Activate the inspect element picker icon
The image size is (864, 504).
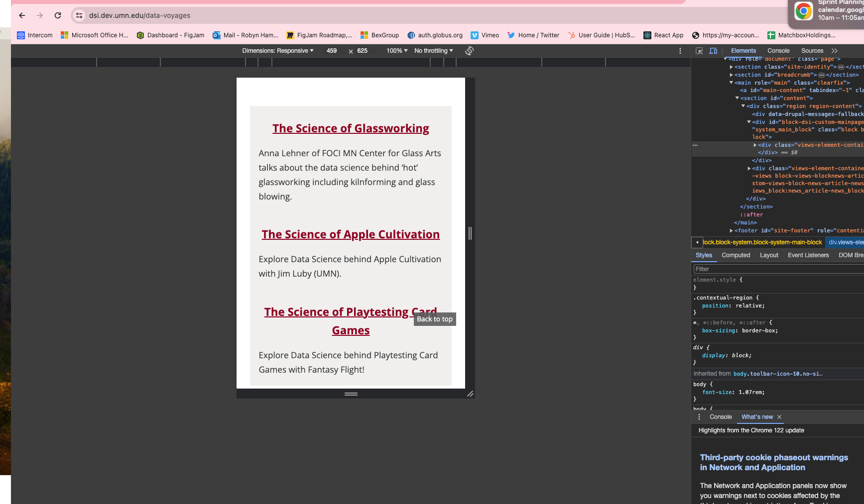pyautogui.click(x=699, y=51)
